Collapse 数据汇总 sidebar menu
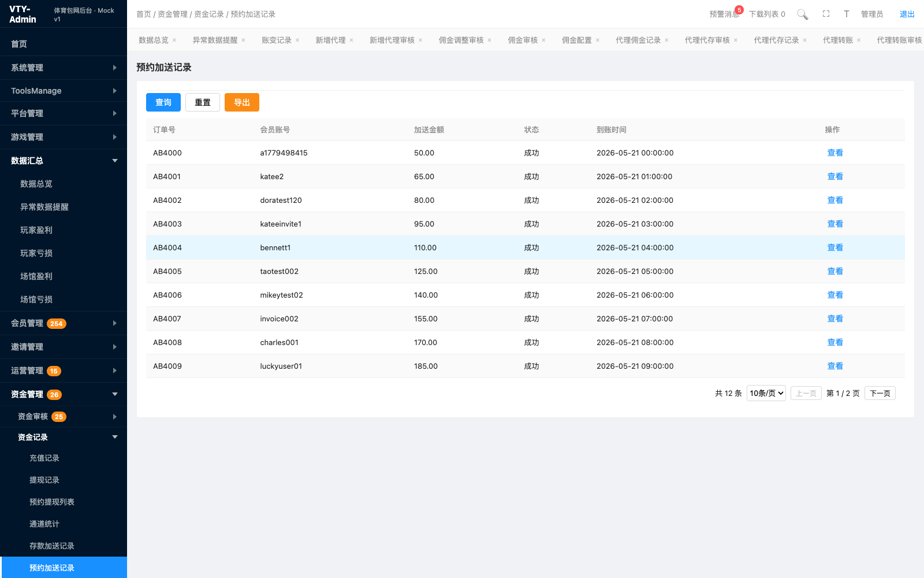Viewport: 924px width, 578px height. (64, 161)
